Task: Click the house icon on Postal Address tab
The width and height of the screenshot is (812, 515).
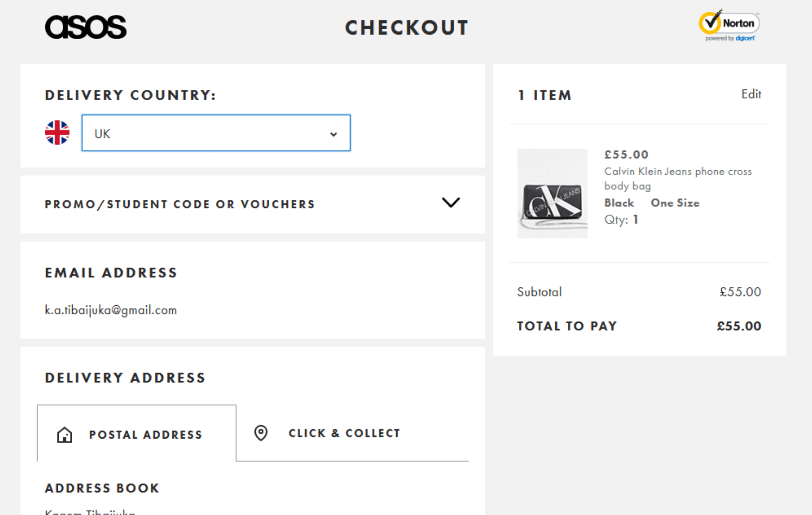Action: pyautogui.click(x=65, y=435)
